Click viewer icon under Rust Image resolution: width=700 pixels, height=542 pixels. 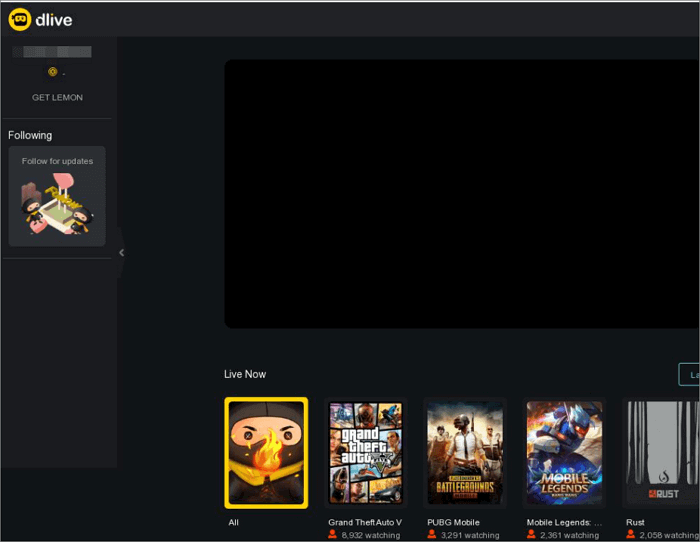pos(631,536)
